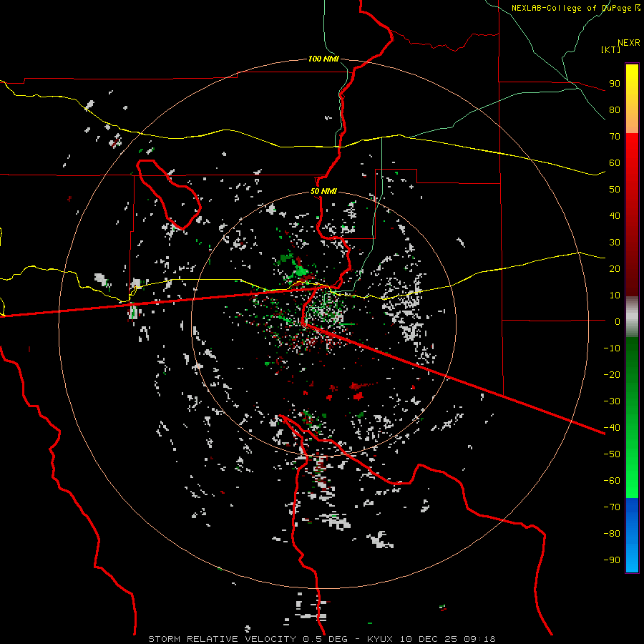Viewport: 644px width, 644px height.
Task: Click the NEXLAB-College of DuPage credit text
Action: 575,8
